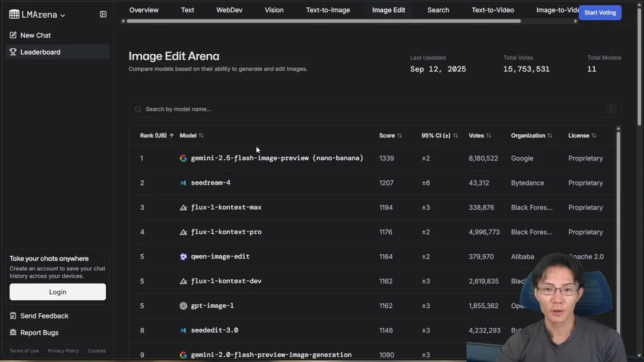Click the Send Feedback icon
The width and height of the screenshot is (644, 362).
[13, 316]
